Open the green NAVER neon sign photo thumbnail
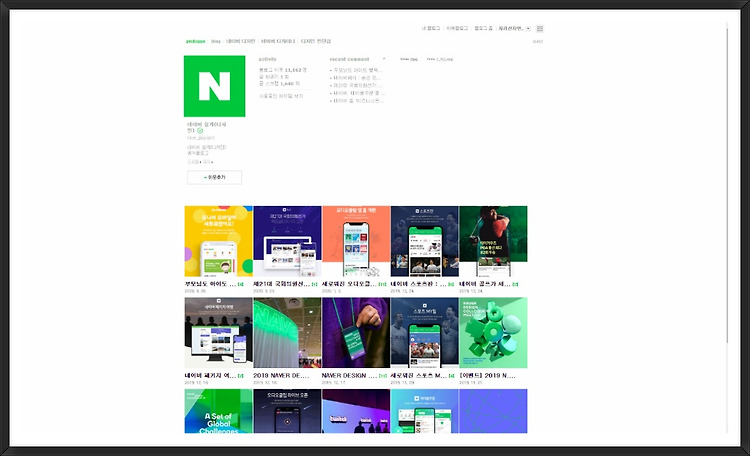Screen dimensions: 750x456 point(287,333)
